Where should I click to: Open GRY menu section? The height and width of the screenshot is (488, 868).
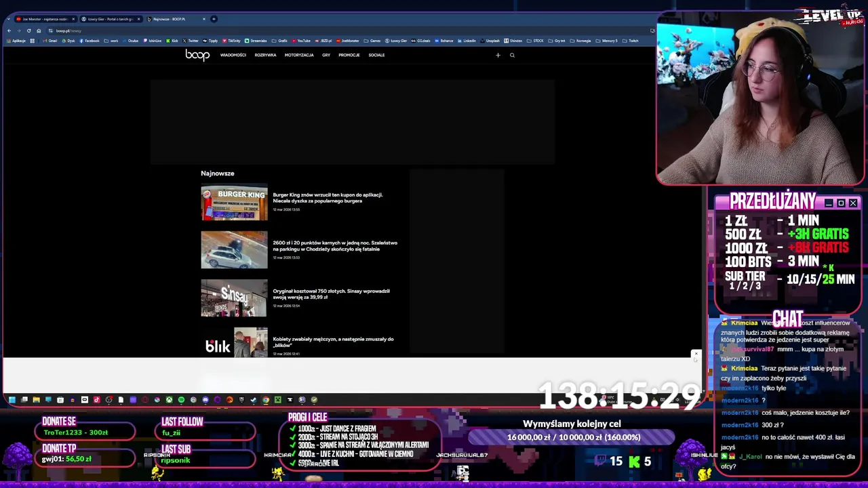pyautogui.click(x=326, y=55)
